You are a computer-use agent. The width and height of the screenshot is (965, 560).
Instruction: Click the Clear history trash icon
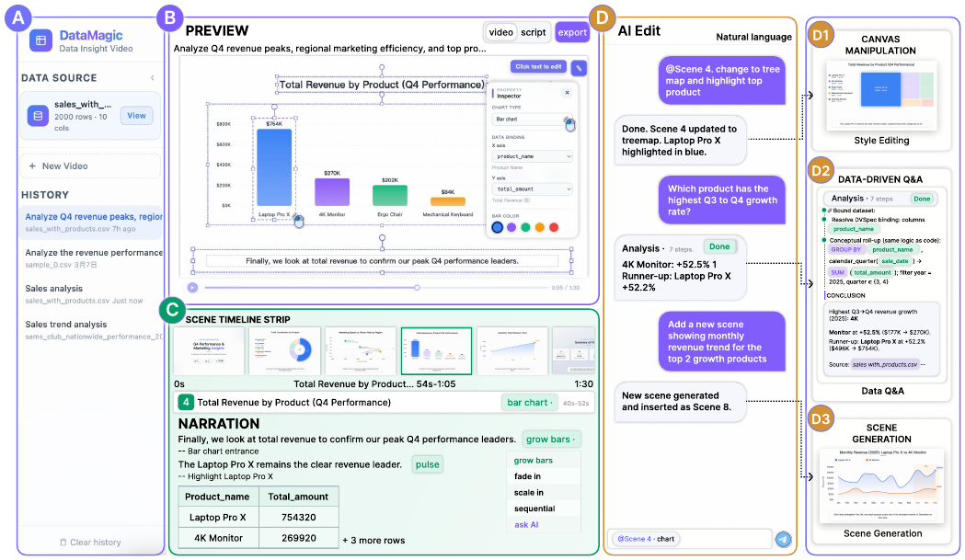[63, 543]
